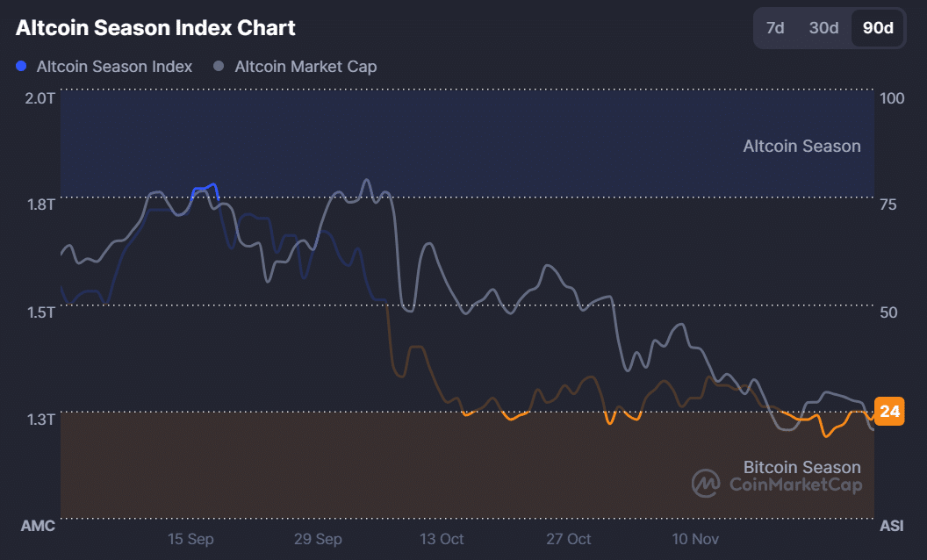
Task: Select the 30d time range tab
Action: (823, 27)
